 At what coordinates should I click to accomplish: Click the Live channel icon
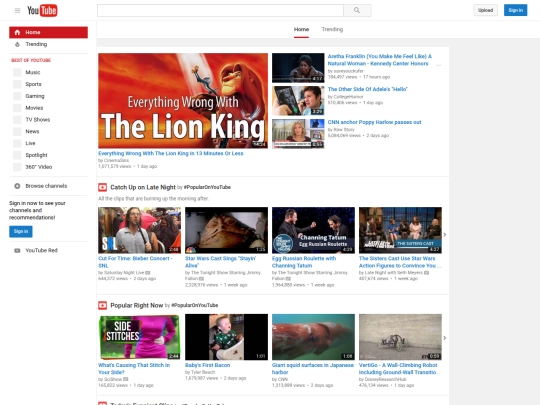[x=17, y=143]
